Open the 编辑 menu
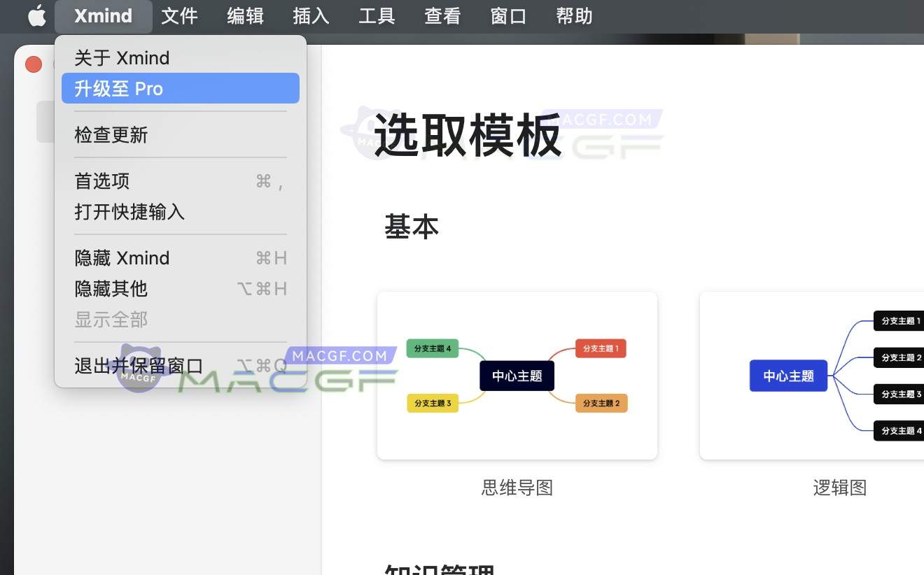This screenshot has width=924, height=575. point(245,15)
